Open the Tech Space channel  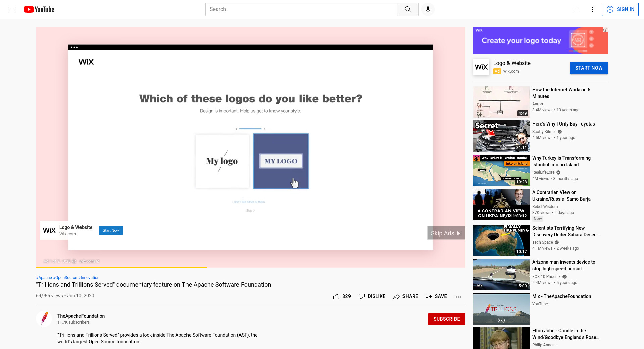tap(543, 242)
